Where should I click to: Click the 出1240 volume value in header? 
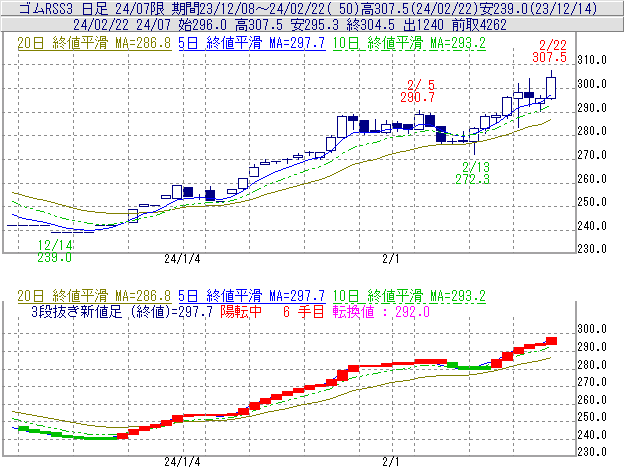click(x=423, y=25)
